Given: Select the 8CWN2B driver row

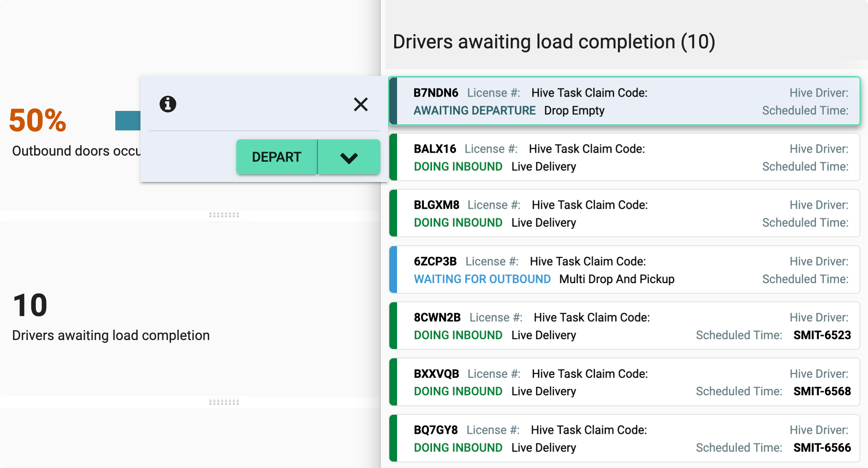Looking at the screenshot, I should 624,326.
